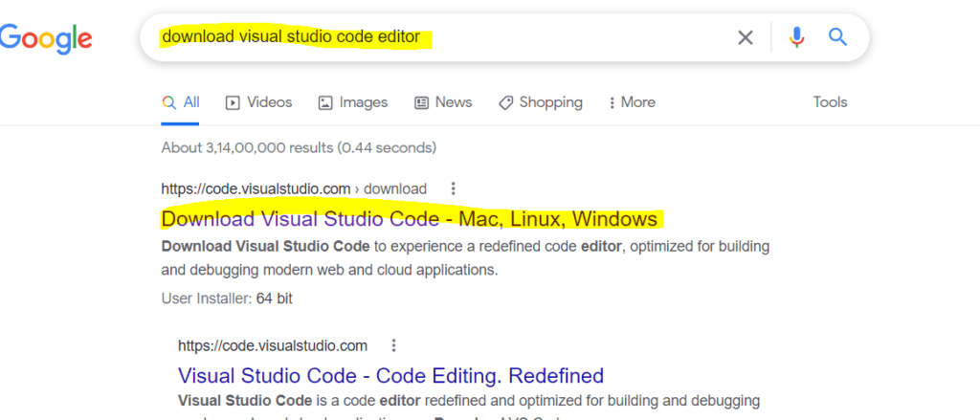Switch to the News tab

(443, 102)
